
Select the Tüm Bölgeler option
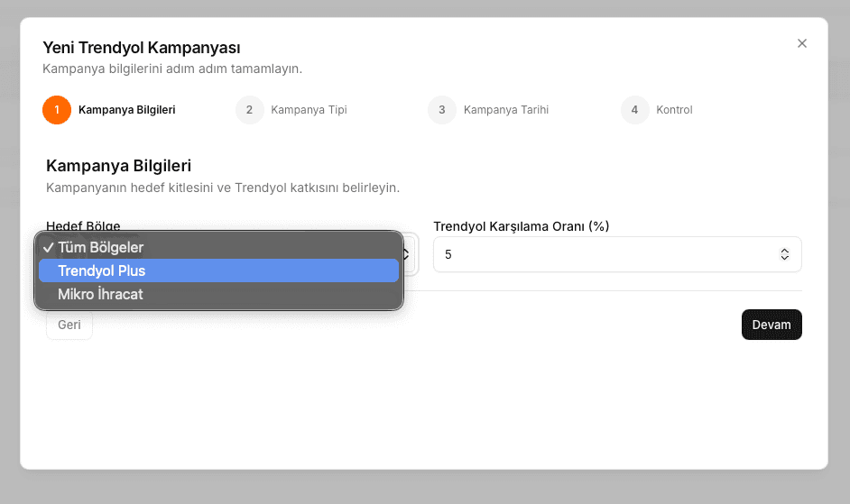point(218,247)
